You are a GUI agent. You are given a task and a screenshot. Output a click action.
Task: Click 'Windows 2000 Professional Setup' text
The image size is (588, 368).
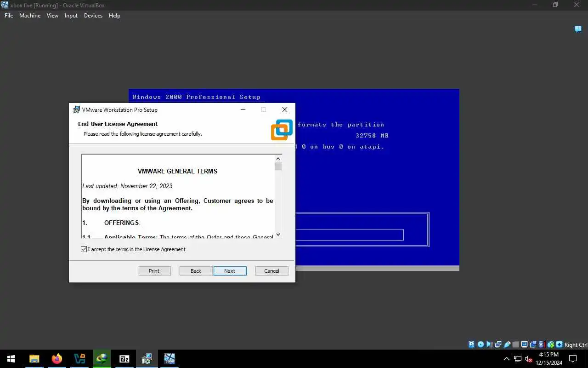(197, 97)
